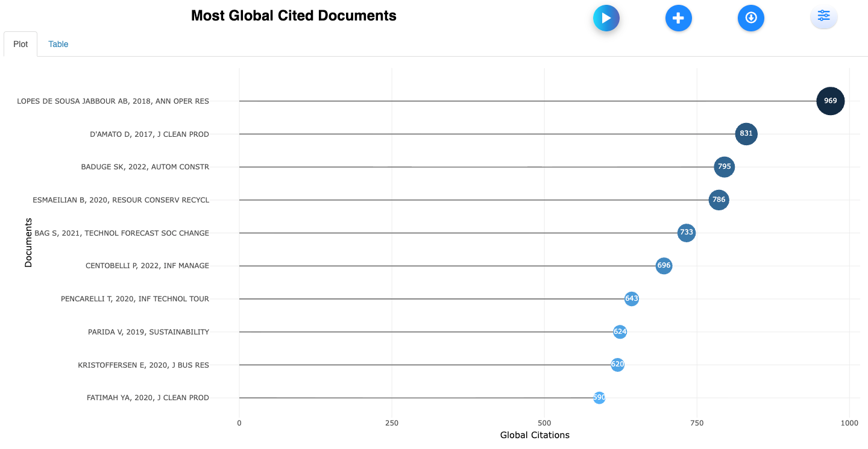Click the 620 citations marker

coord(617,364)
